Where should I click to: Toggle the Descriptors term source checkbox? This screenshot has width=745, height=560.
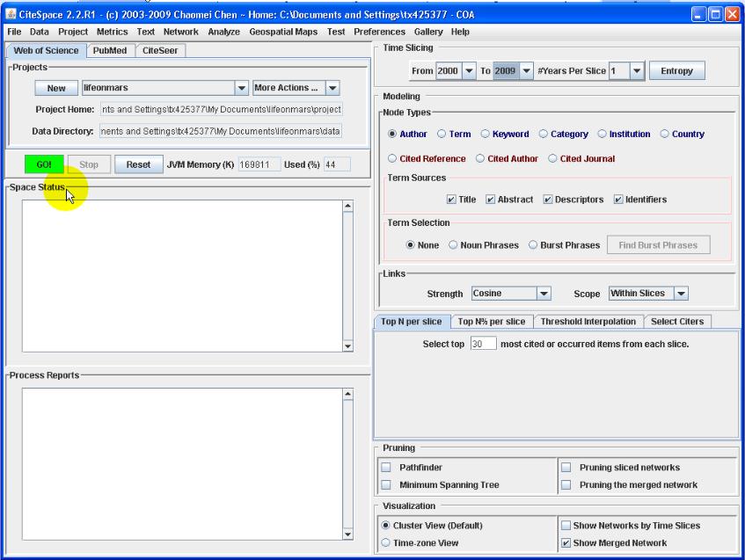coord(548,200)
